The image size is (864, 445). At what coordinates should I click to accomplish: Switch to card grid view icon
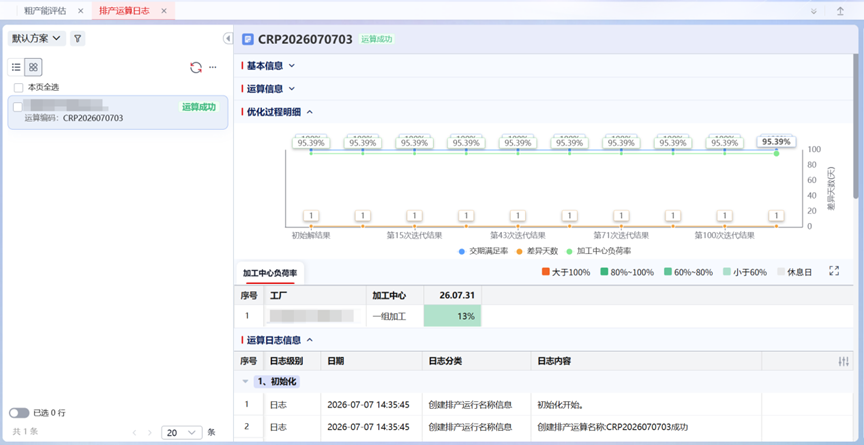tap(33, 67)
